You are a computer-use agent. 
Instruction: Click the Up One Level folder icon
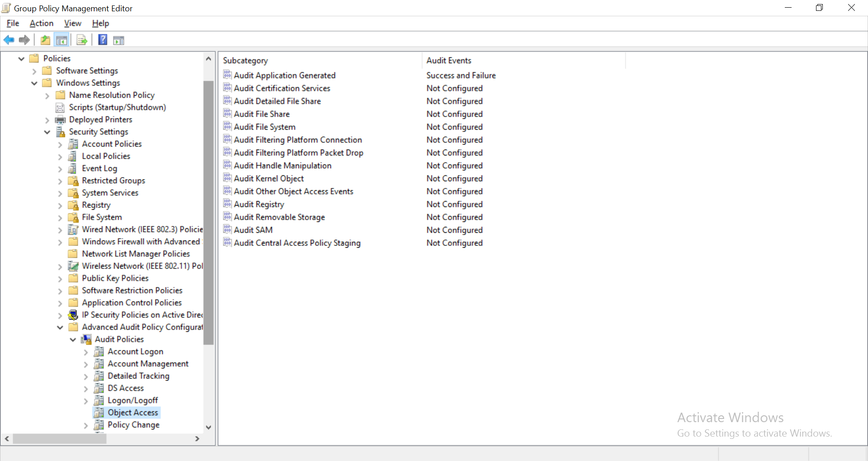pos(45,40)
